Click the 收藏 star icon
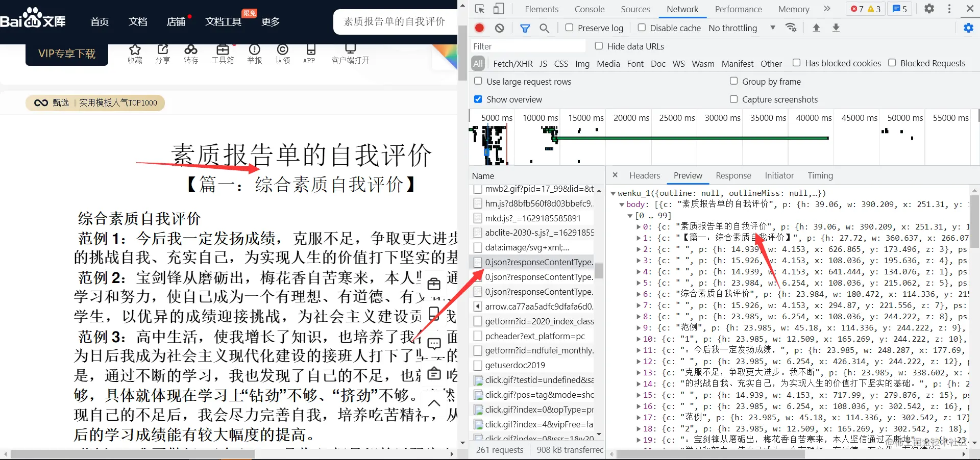 pyautogui.click(x=135, y=49)
